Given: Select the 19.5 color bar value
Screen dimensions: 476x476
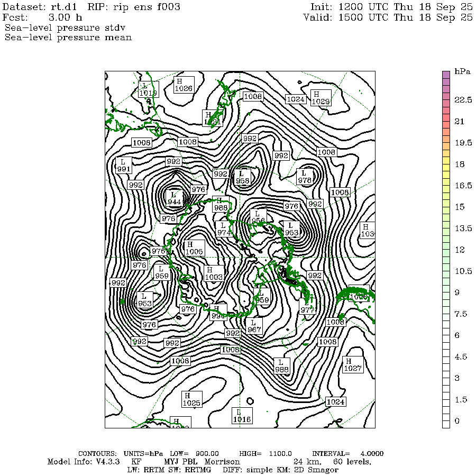Looking at the screenshot, I should pyautogui.click(x=463, y=143).
